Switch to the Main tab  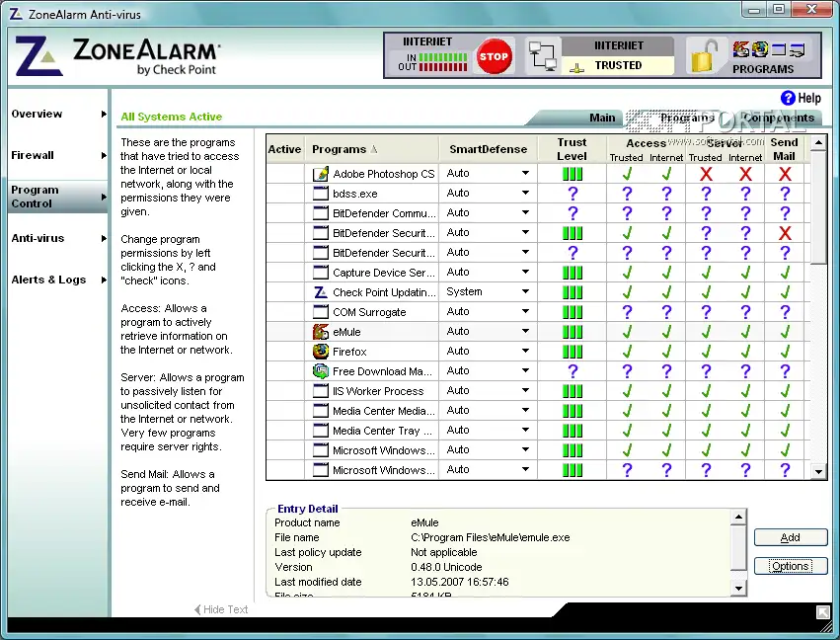(602, 118)
